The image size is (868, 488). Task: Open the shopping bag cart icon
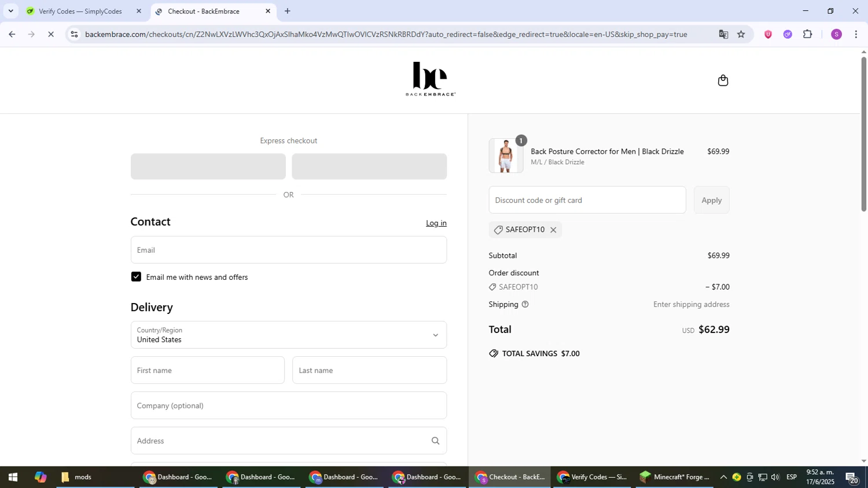tap(723, 80)
